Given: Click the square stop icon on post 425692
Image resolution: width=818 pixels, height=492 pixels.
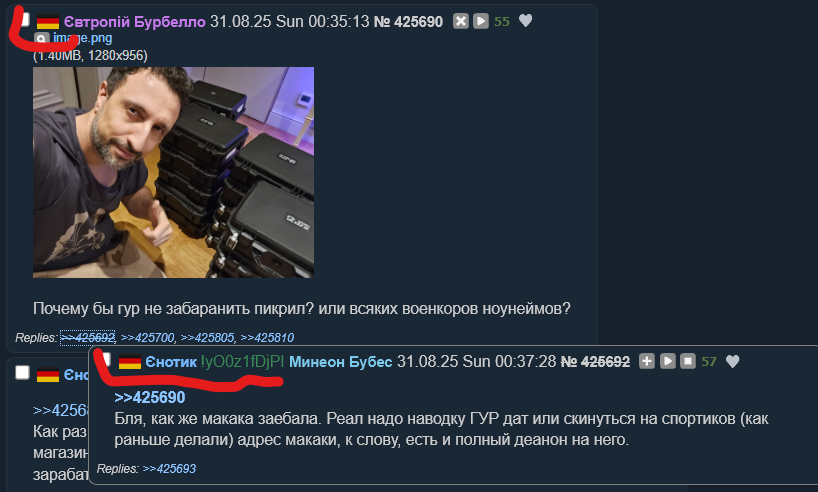Looking at the screenshot, I should point(688,361).
